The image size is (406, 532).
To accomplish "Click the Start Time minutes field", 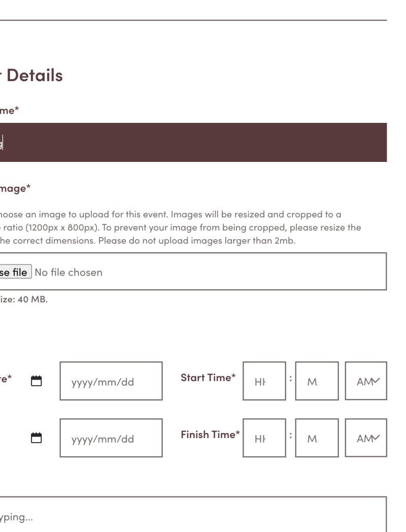I will [x=317, y=381].
